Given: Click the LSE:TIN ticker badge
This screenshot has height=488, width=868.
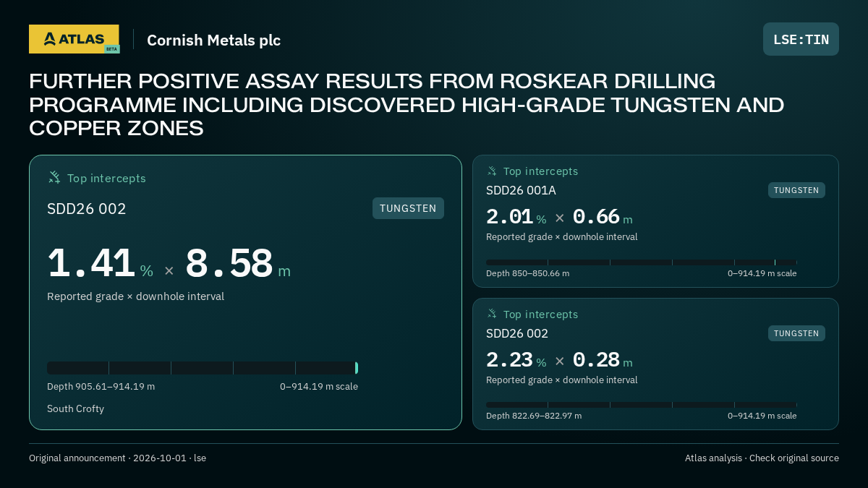Looking at the screenshot, I should click(x=801, y=39).
